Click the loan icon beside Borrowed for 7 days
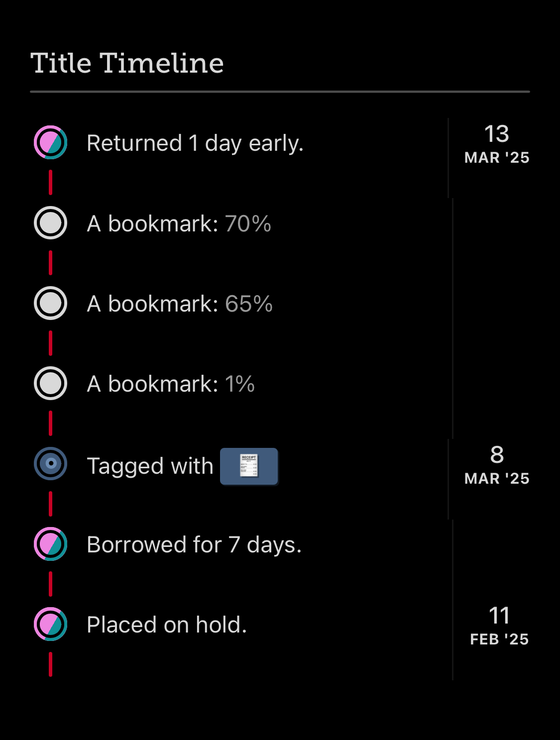The image size is (560, 740). pyautogui.click(x=50, y=544)
